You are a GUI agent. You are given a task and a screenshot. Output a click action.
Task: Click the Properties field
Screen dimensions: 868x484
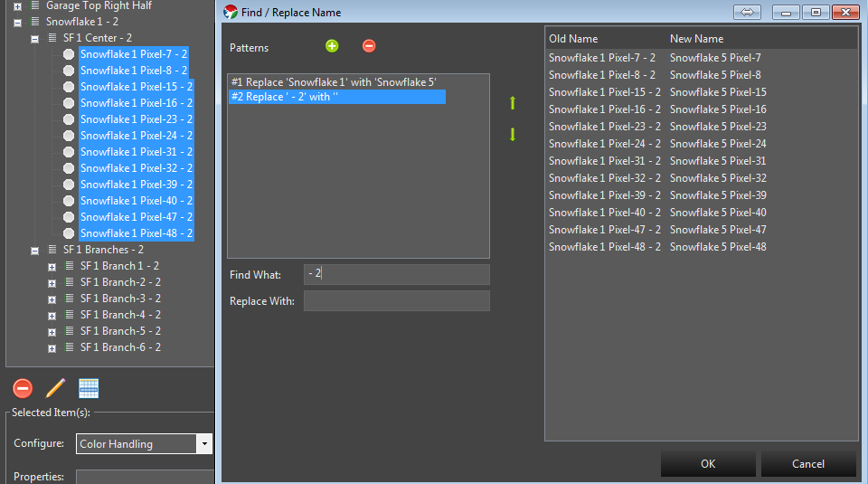145,477
